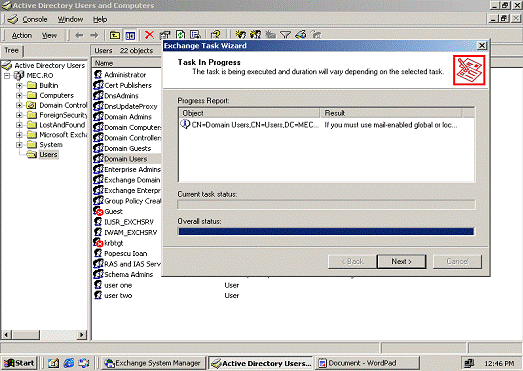The width and height of the screenshot is (523, 371).
Task: Click the Forward arrow toolbar icon
Action: click(94, 35)
